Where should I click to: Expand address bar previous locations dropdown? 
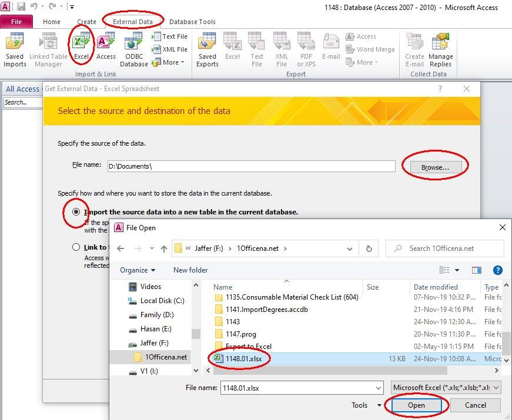pos(350,249)
